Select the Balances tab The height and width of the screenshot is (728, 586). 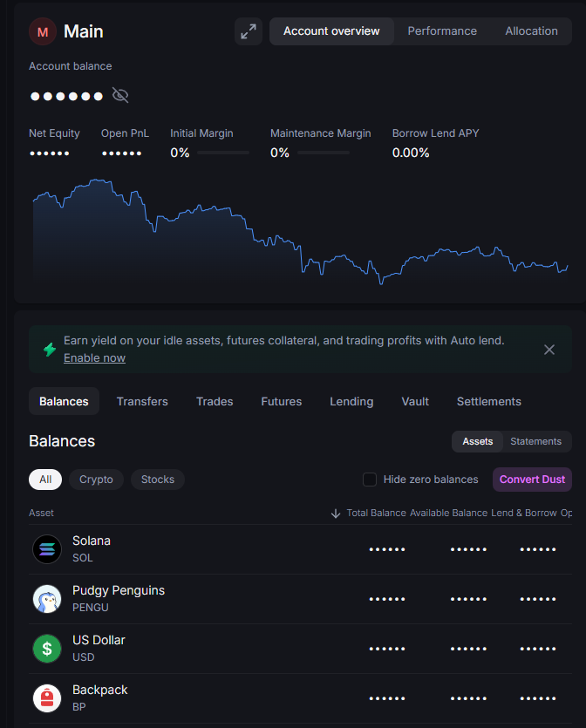click(x=64, y=401)
